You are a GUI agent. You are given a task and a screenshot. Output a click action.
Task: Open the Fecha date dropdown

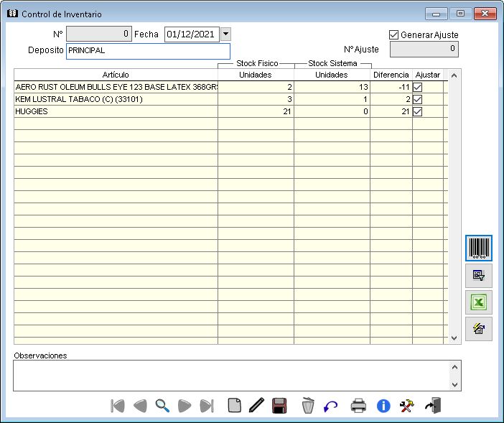pos(225,34)
